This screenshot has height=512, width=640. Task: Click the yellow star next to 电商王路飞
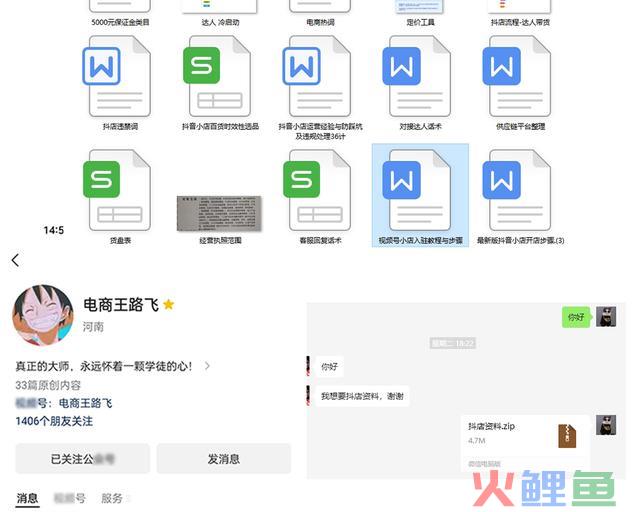click(x=168, y=304)
